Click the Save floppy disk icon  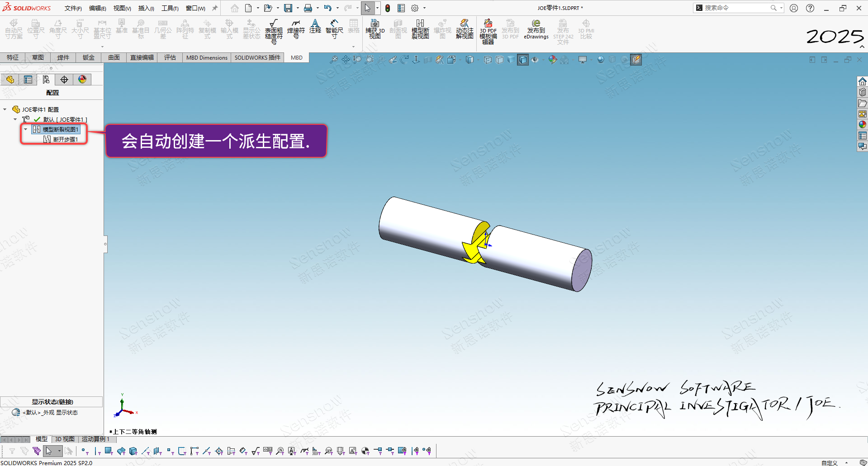(x=288, y=8)
